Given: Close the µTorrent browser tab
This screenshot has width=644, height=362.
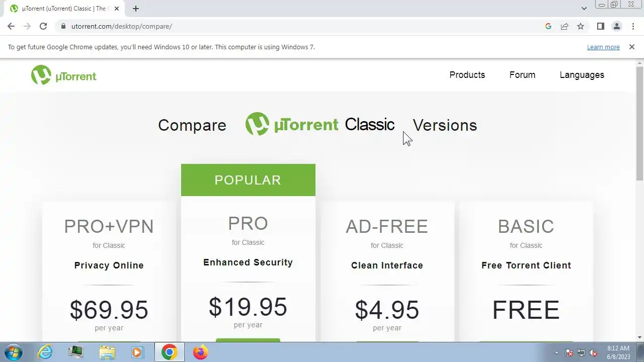Looking at the screenshot, I should 117,9.
